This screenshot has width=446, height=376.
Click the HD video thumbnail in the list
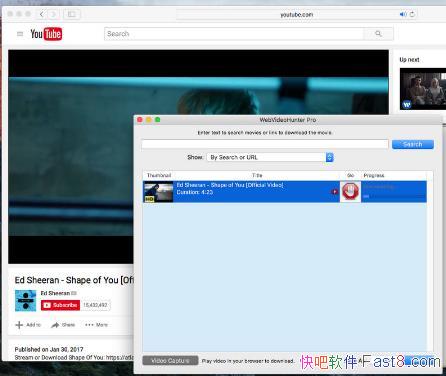(x=158, y=192)
